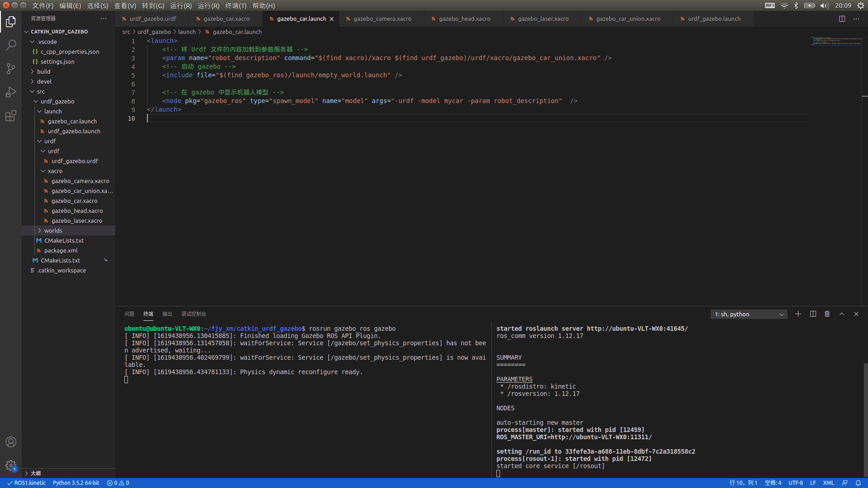Collapse the xacro folder

[55, 171]
